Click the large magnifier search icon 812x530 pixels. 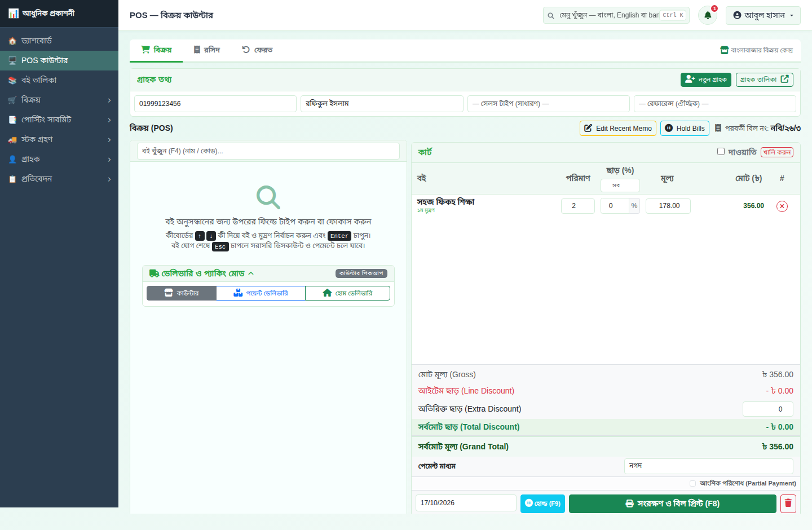coord(268,197)
